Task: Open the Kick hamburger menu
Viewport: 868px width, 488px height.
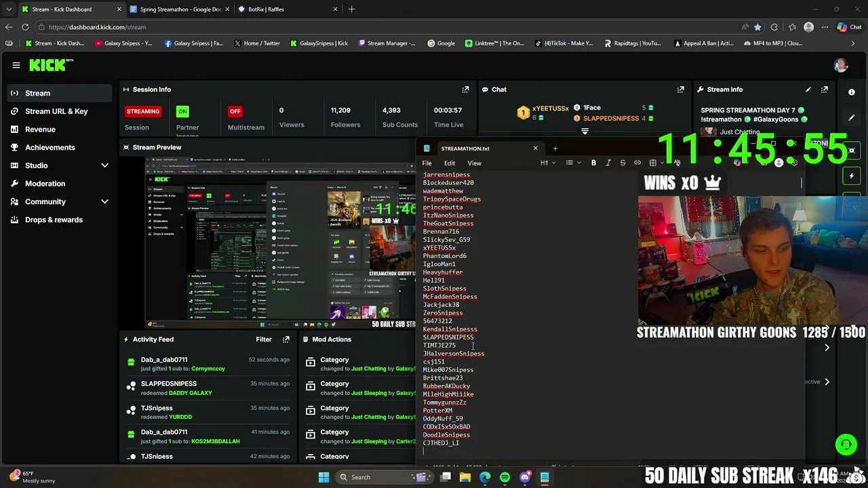Action: (x=16, y=65)
